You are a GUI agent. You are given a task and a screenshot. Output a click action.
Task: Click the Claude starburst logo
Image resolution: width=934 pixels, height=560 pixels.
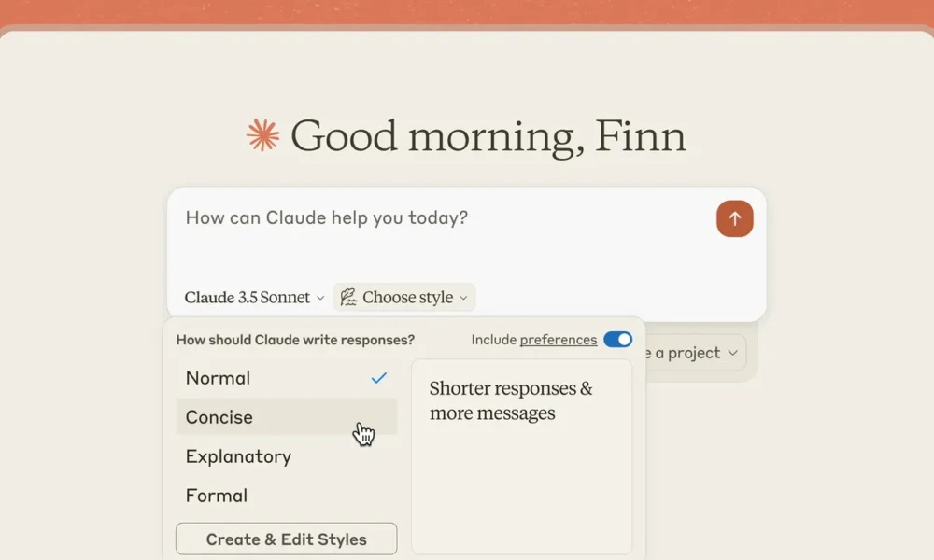point(263,136)
